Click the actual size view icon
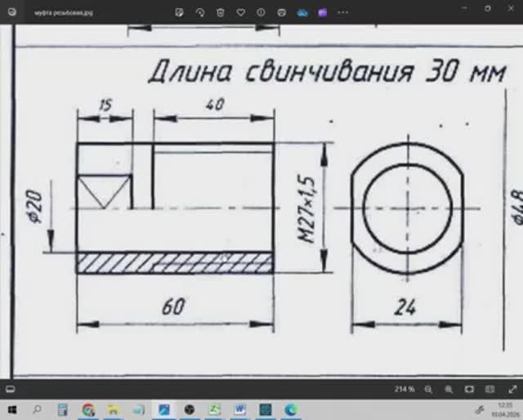 coord(489,389)
